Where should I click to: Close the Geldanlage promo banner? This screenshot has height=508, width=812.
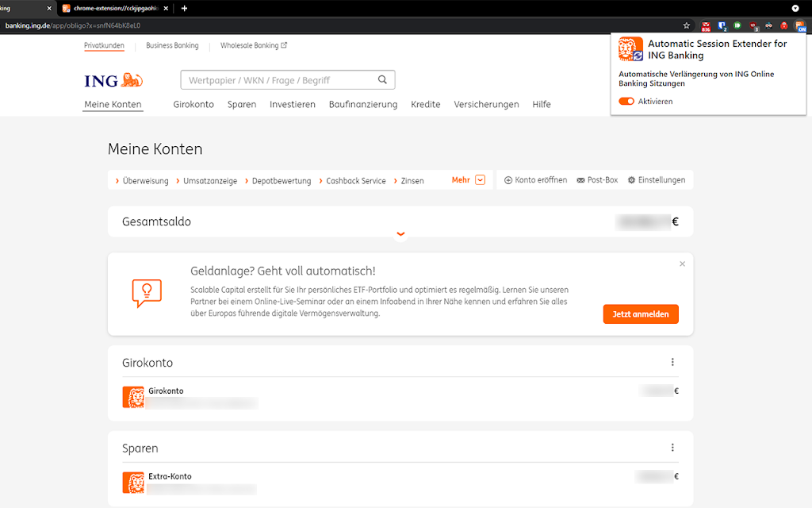pyautogui.click(x=682, y=264)
